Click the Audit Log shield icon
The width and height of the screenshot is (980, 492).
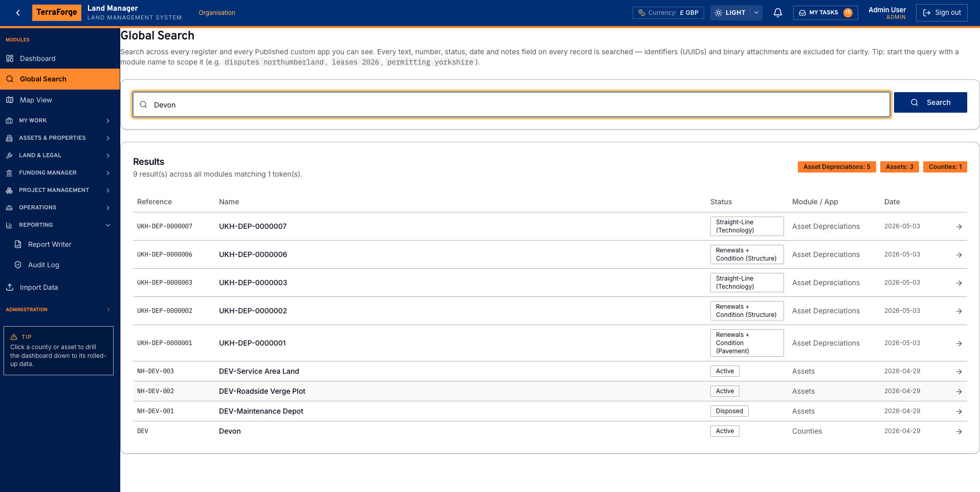click(18, 265)
